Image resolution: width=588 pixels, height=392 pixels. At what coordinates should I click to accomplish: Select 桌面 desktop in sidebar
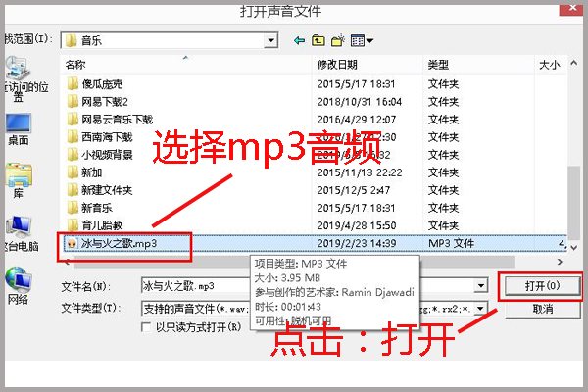point(19,129)
